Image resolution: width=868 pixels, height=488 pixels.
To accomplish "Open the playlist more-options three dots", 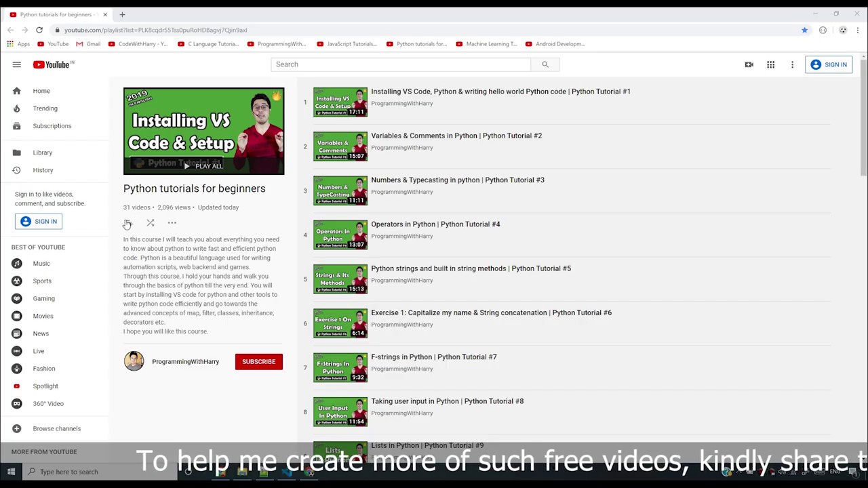I will tap(172, 223).
